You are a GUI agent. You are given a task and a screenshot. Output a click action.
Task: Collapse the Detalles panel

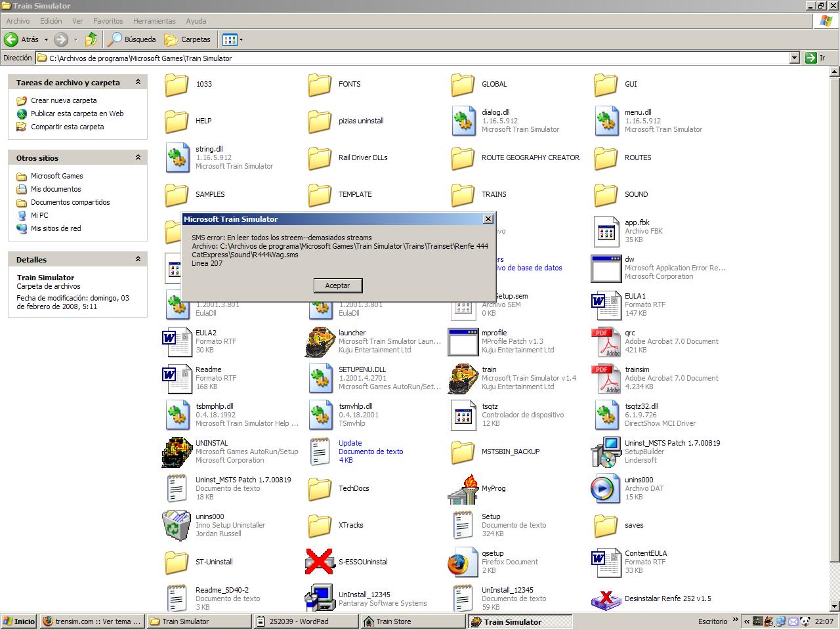click(x=138, y=260)
